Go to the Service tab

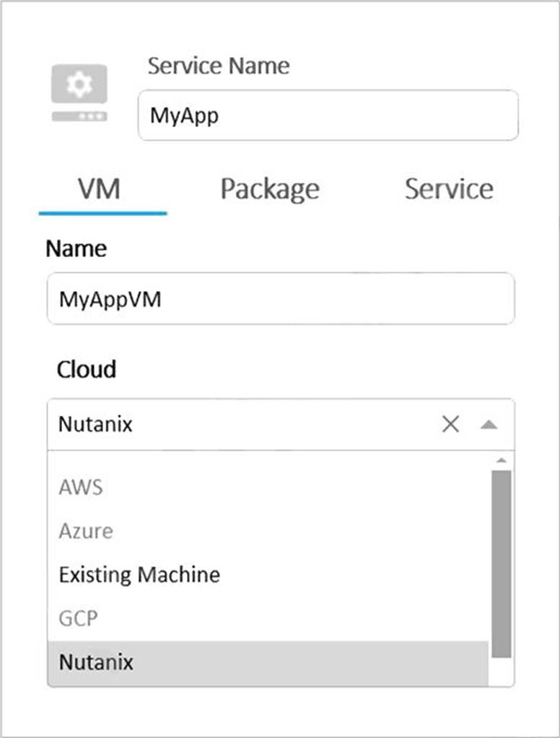pyautogui.click(x=449, y=189)
